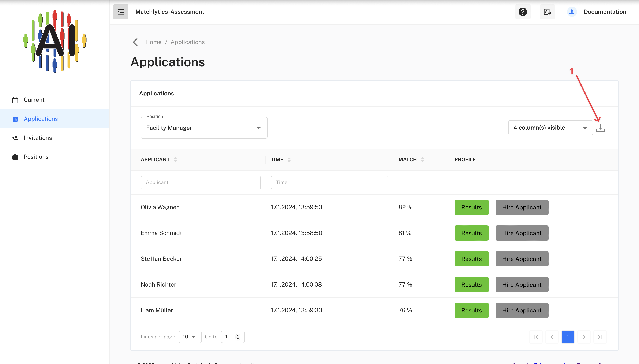This screenshot has width=639, height=364.
Task: Open the user account avatar icon
Action: 572,12
